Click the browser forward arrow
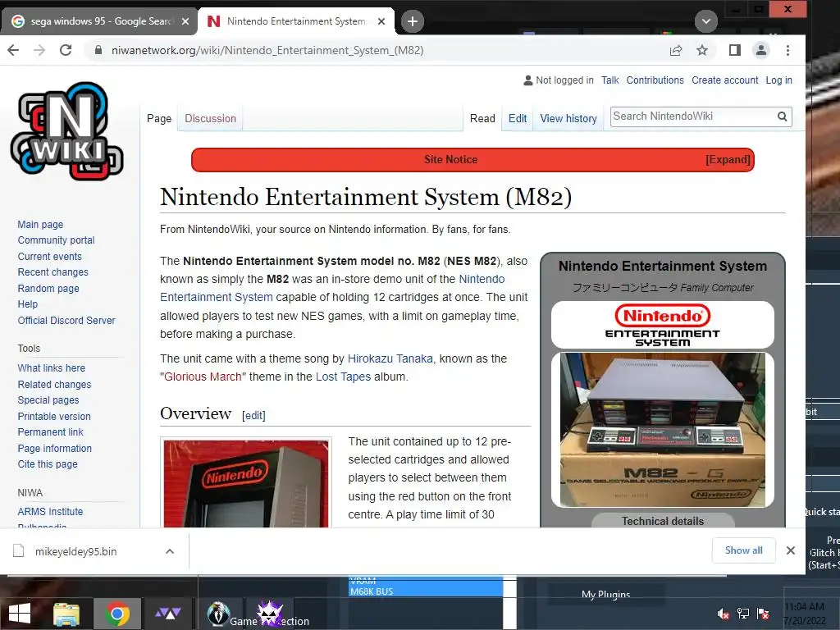Screen dimensions: 840x630 39,50
